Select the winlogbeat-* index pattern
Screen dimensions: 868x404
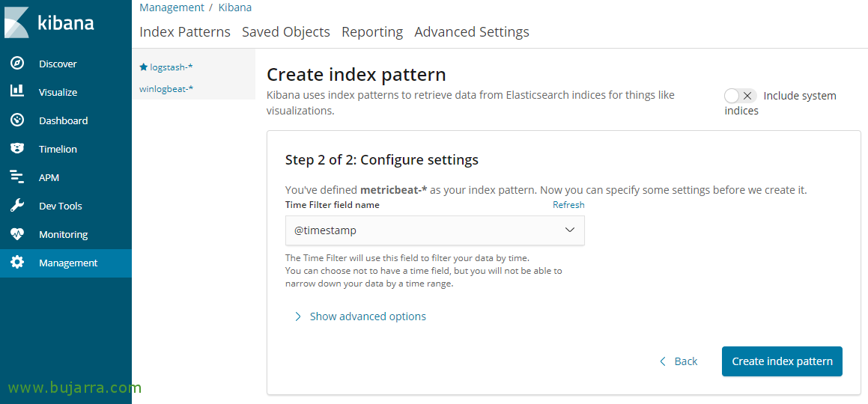(166, 89)
